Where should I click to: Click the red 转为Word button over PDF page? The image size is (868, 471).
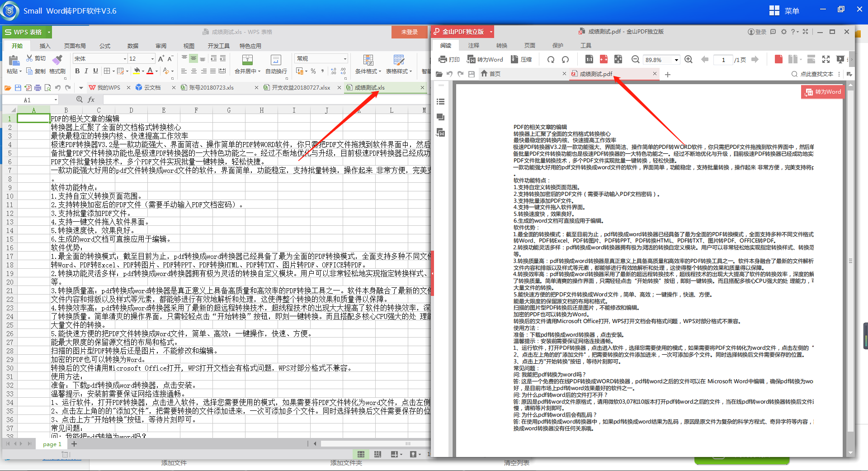pyautogui.click(x=823, y=92)
